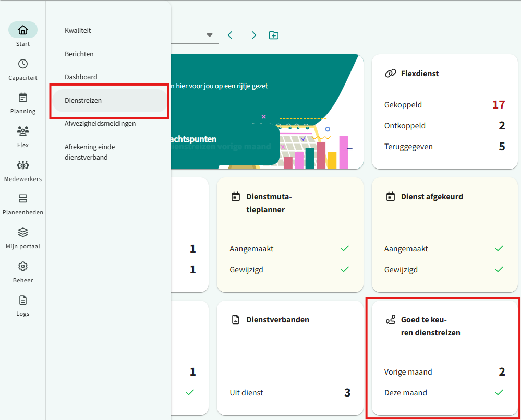Image resolution: width=521 pixels, height=420 pixels.
Task: Go to next with right chevron
Action: (x=253, y=35)
